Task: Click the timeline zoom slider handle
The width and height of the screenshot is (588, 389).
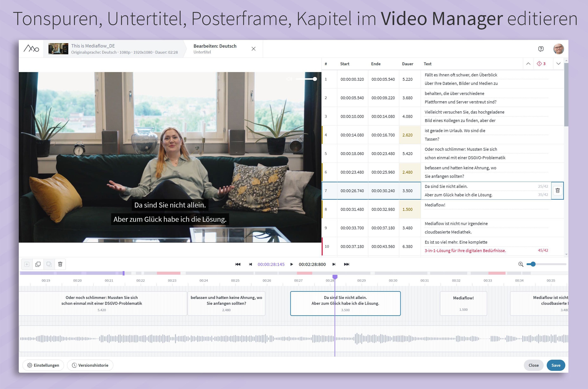Action: click(533, 264)
